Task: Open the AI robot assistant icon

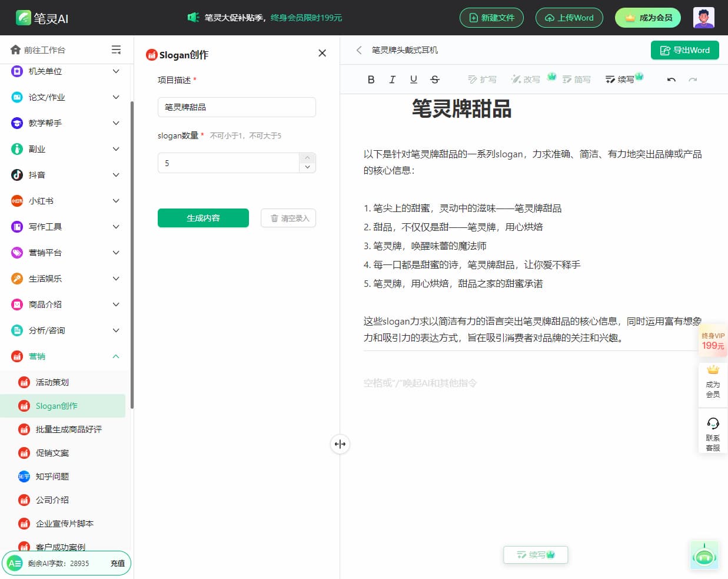Action: 704,555
